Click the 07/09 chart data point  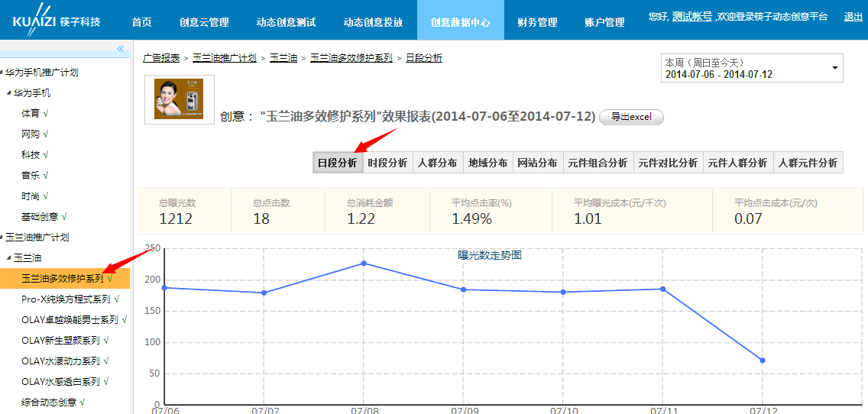[x=463, y=289]
